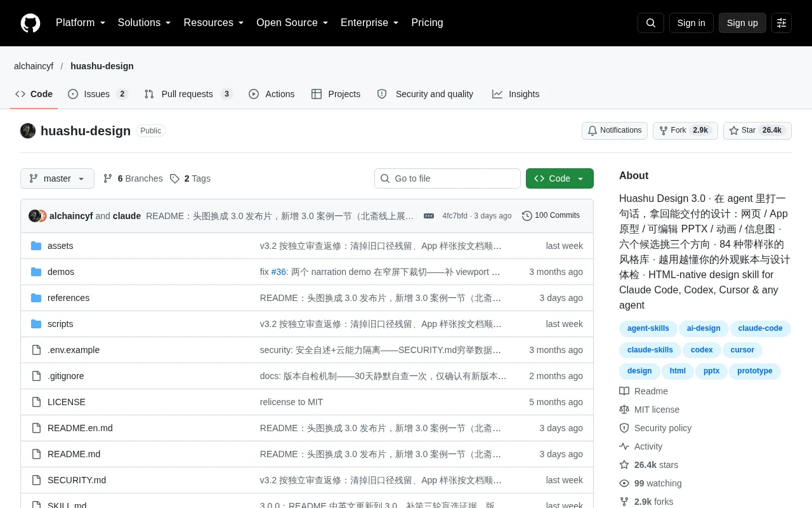
Task: Open the alchaincyf owner link in breadcrumb
Action: [34, 66]
